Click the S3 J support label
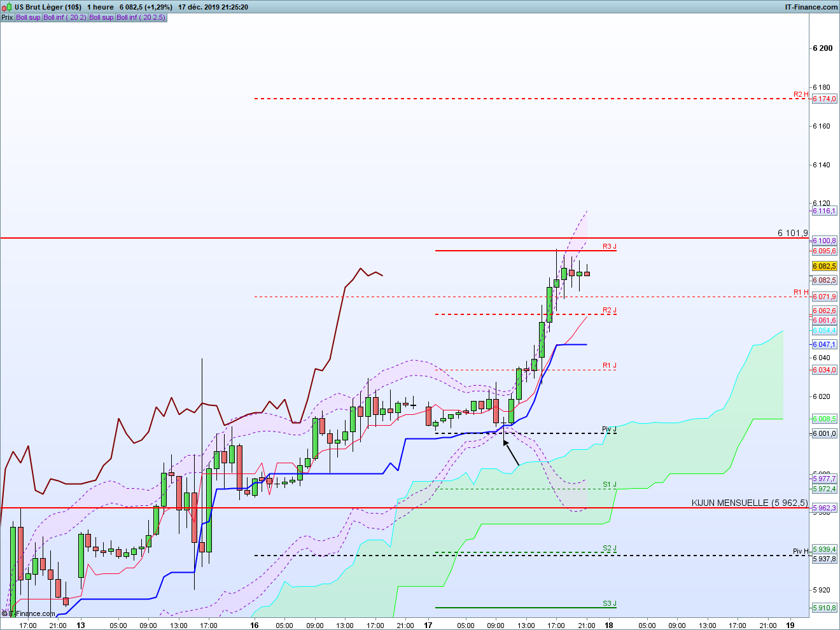 point(610,603)
